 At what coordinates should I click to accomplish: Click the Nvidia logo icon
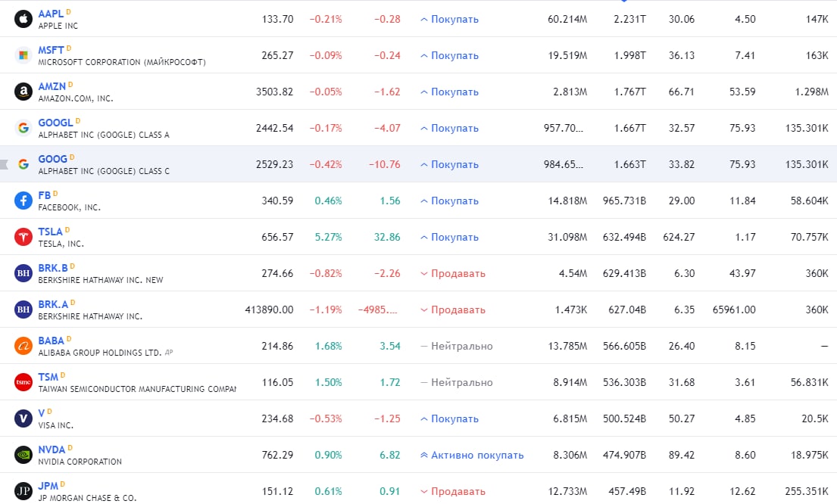[23, 454]
